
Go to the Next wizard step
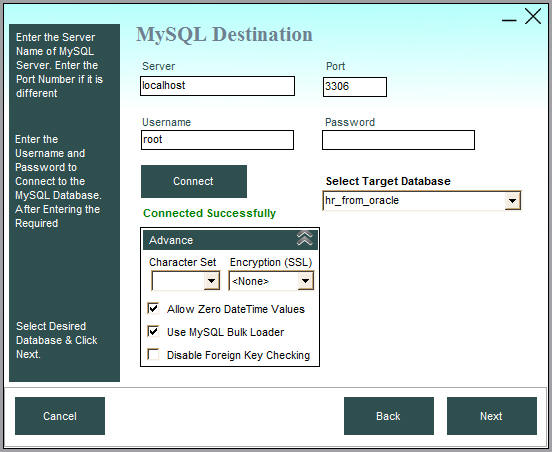(x=491, y=416)
